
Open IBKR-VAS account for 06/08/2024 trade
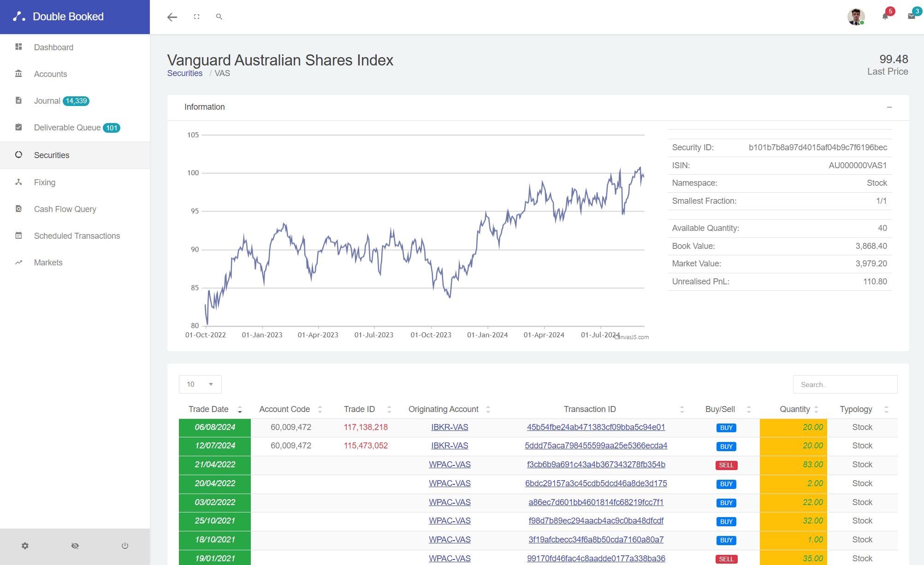(x=450, y=427)
